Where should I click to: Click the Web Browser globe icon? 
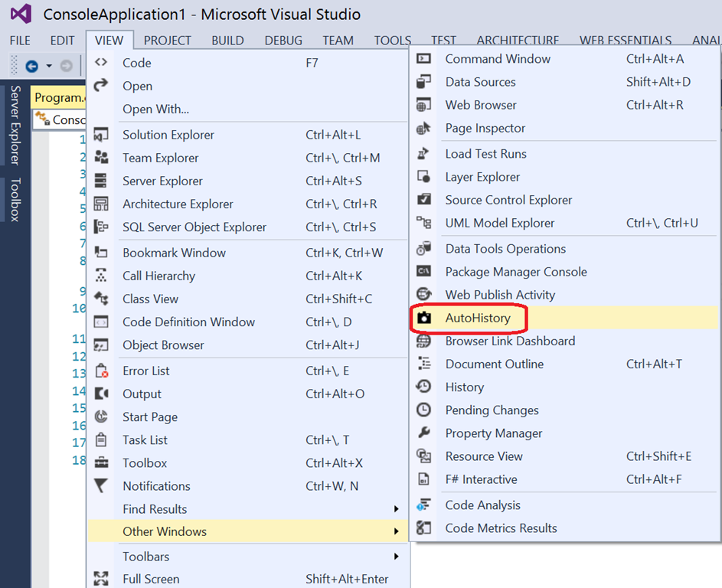click(x=423, y=105)
